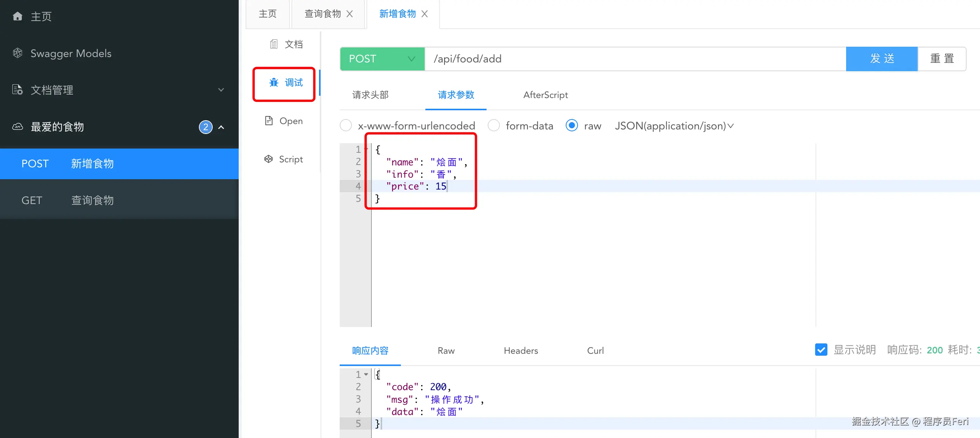Click the cloud API icon beside 最爱的食物

click(18, 126)
